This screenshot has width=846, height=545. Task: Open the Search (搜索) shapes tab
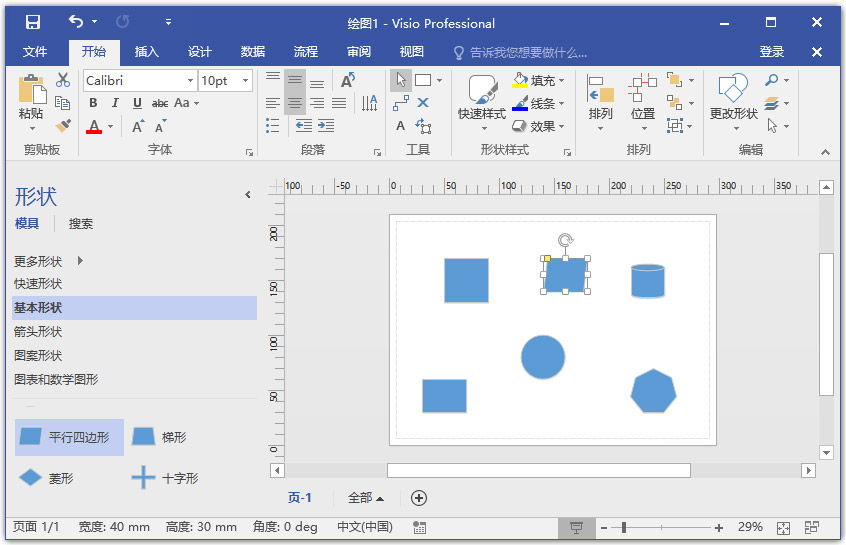(81, 223)
